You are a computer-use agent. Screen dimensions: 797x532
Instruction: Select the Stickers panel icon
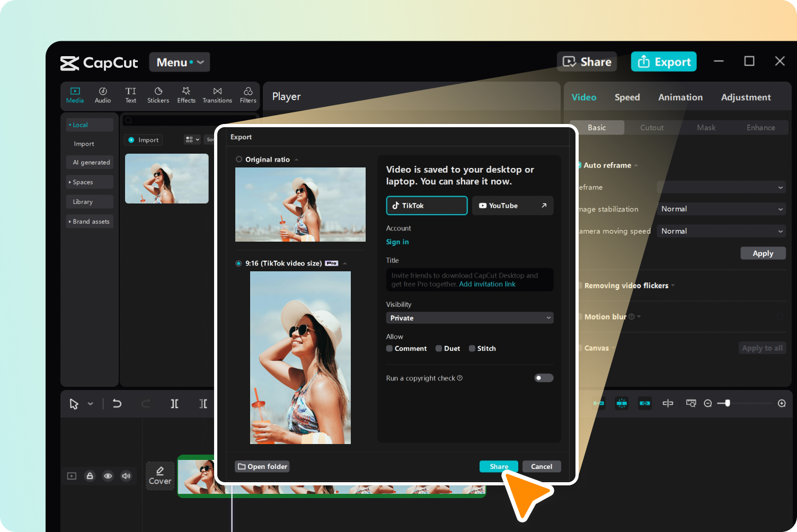158,95
